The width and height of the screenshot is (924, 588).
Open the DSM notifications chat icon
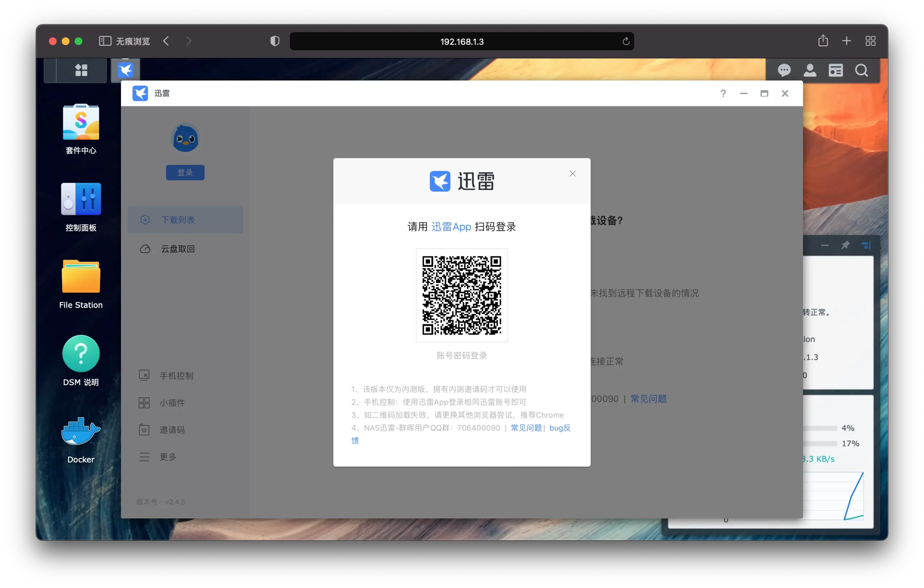pyautogui.click(x=784, y=70)
